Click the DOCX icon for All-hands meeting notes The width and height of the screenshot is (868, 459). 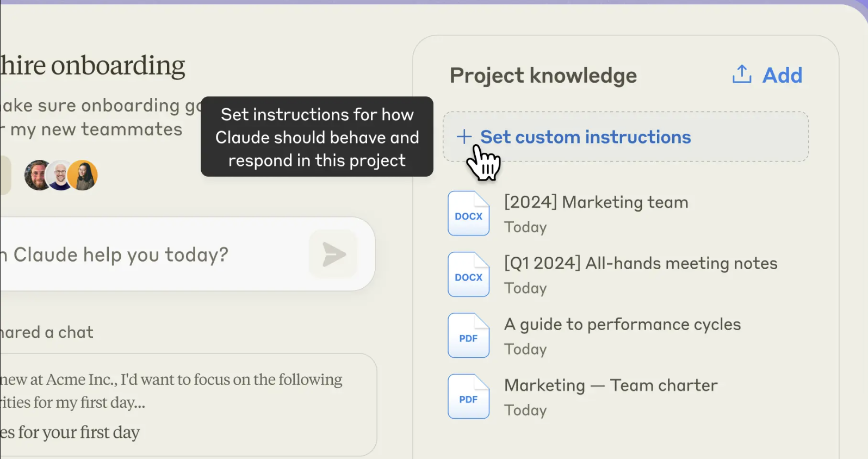tap(468, 275)
